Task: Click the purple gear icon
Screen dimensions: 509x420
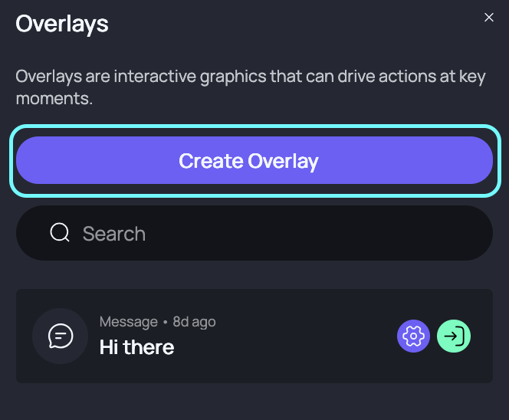Action: [413, 336]
